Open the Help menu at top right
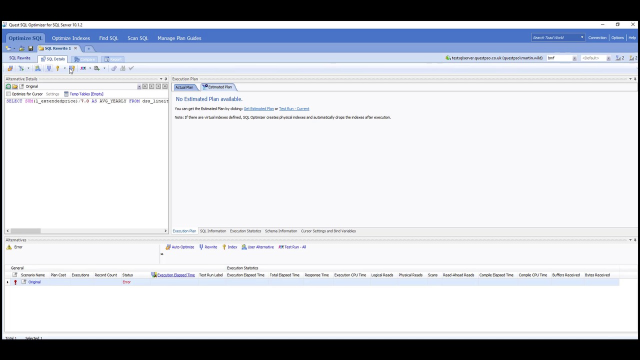 tap(632, 38)
